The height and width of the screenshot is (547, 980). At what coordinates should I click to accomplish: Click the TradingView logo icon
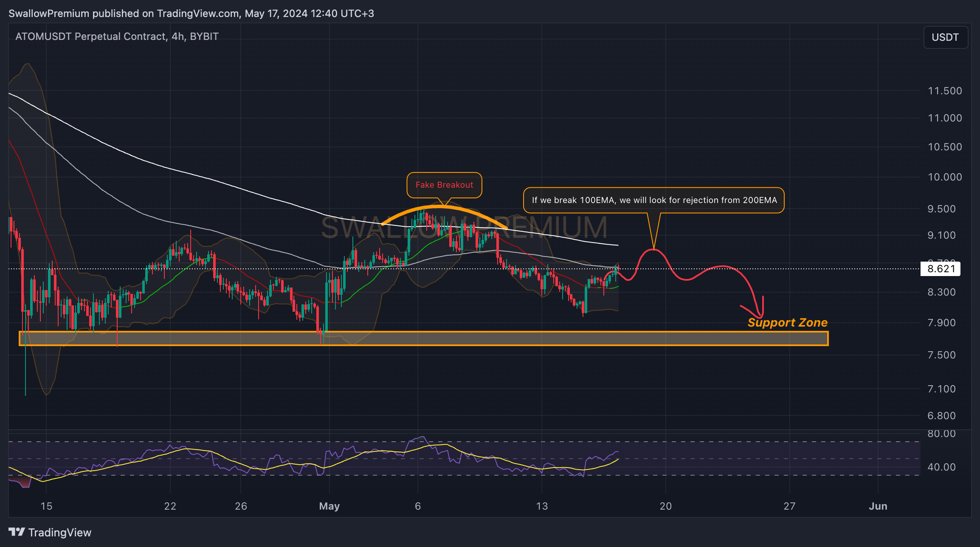(x=17, y=532)
